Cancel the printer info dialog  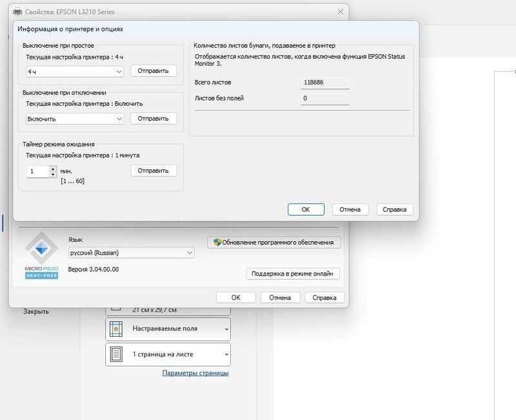click(x=350, y=209)
